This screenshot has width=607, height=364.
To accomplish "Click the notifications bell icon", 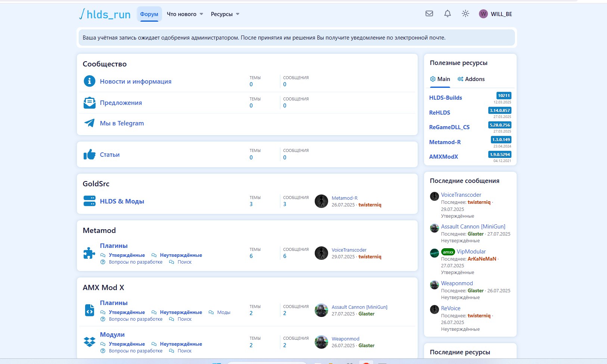I will 447,14.
